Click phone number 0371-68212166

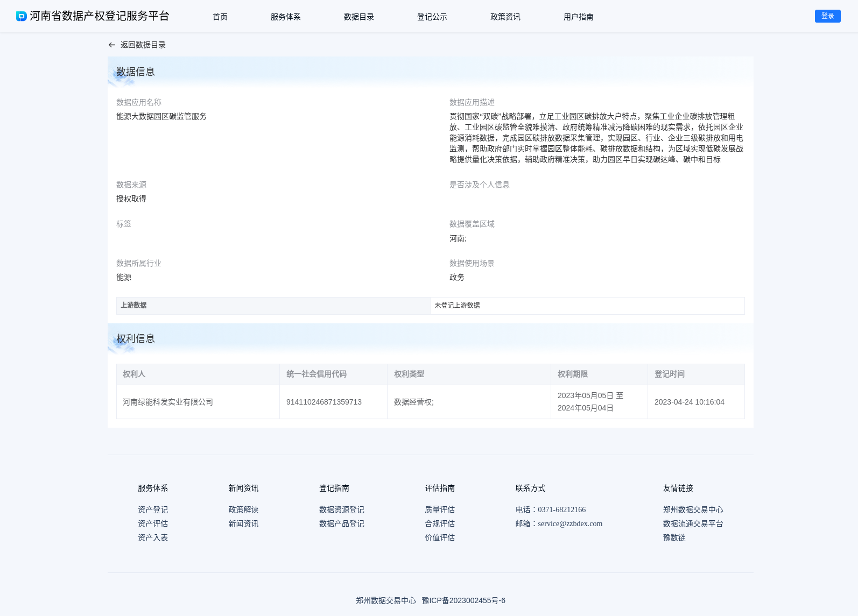click(562, 509)
